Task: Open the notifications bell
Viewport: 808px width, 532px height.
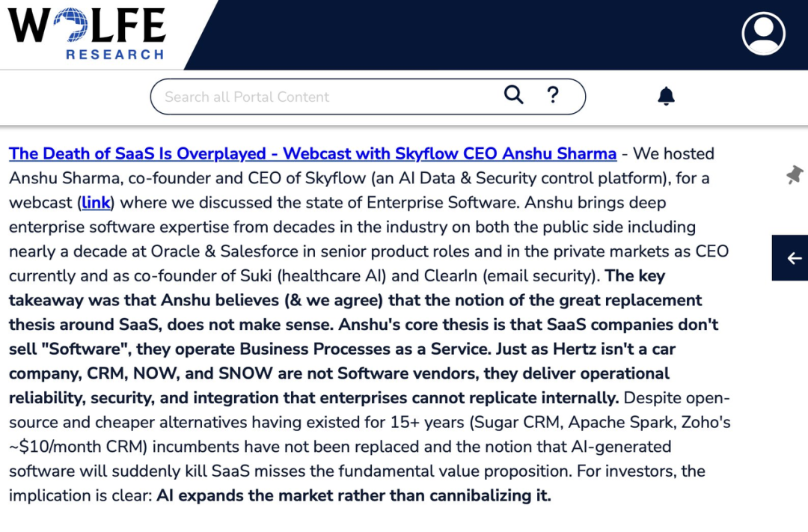Action: click(666, 96)
